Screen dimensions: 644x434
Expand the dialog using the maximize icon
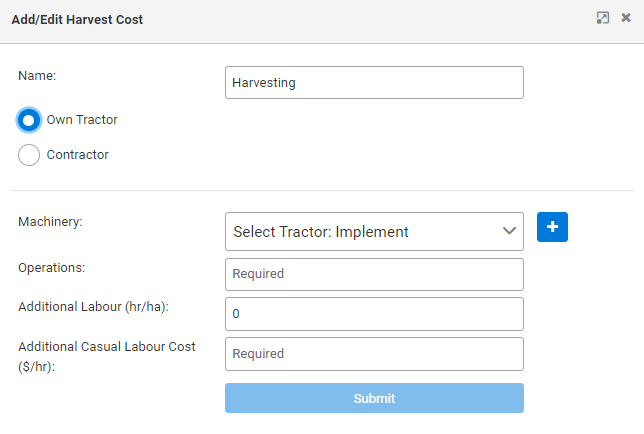tap(603, 18)
